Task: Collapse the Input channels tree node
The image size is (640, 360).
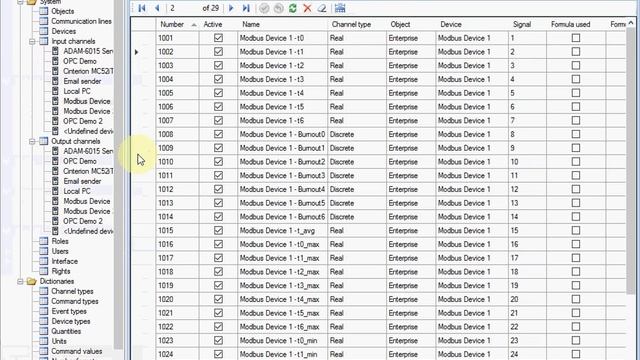Action: (32, 41)
